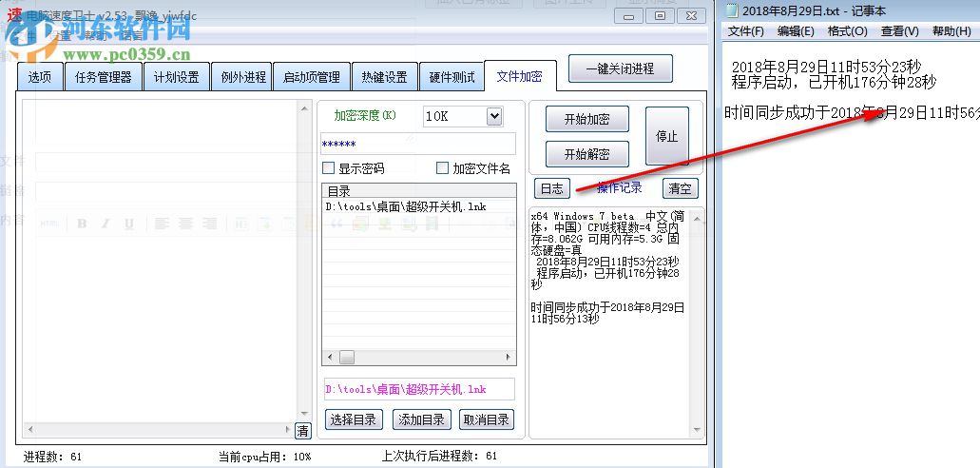
Task: Click the 选择目录 button
Action: (x=354, y=419)
